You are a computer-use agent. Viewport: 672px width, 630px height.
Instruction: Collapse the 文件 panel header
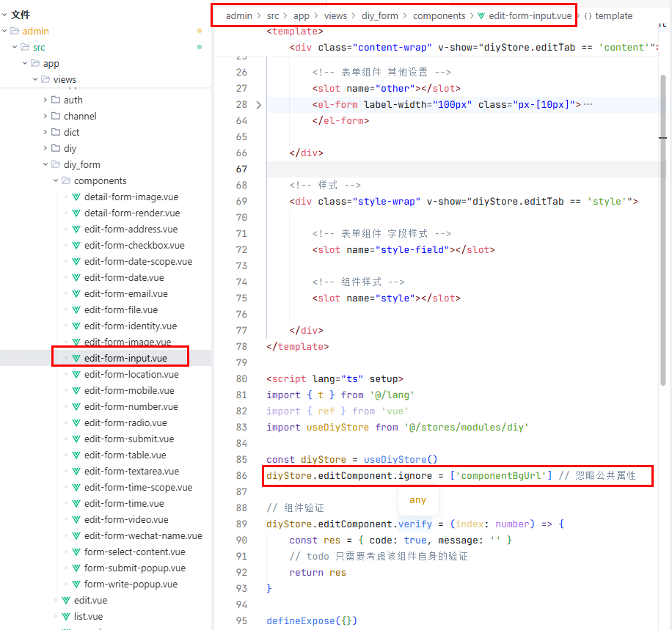pyautogui.click(x=4, y=15)
